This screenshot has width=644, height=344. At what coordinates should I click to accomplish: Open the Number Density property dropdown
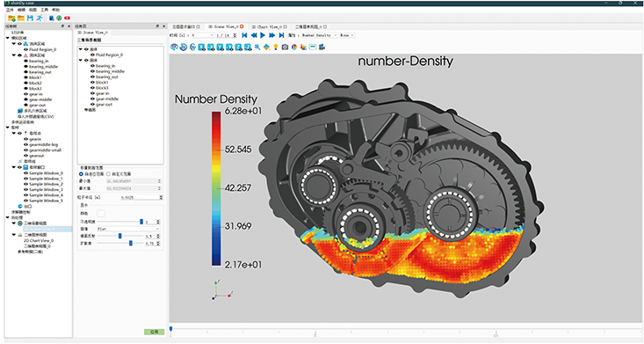319,35
